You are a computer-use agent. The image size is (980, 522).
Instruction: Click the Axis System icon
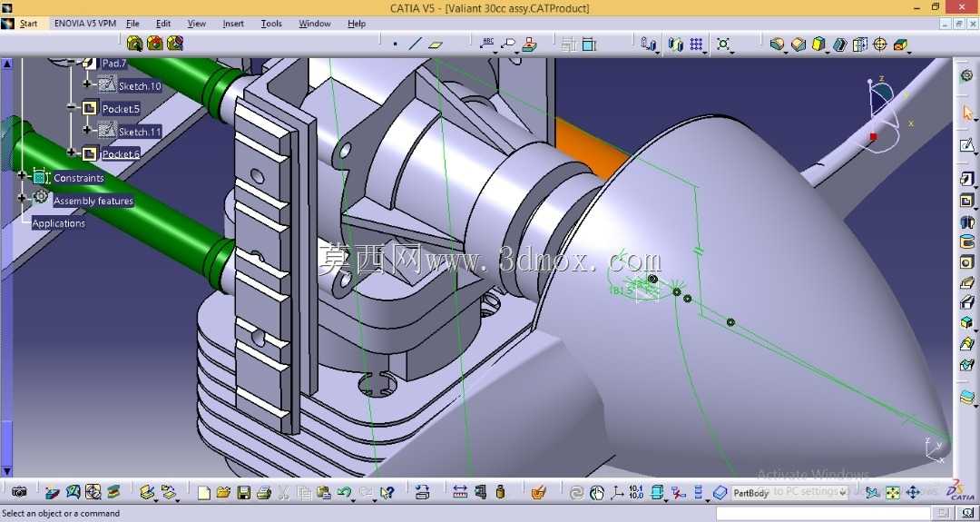616,493
